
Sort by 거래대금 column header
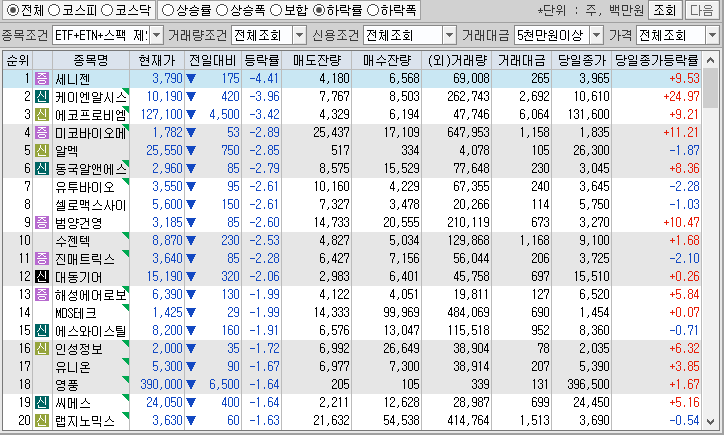522,60
